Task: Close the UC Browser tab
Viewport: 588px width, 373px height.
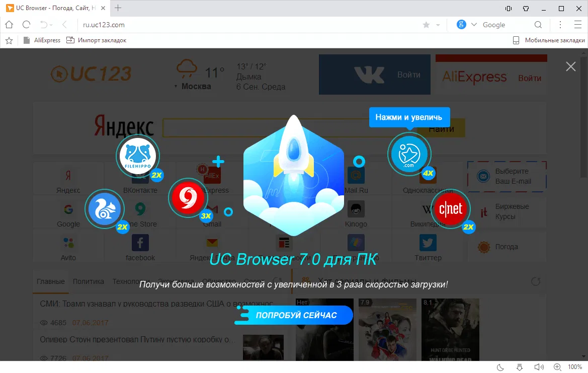Action: pos(103,8)
